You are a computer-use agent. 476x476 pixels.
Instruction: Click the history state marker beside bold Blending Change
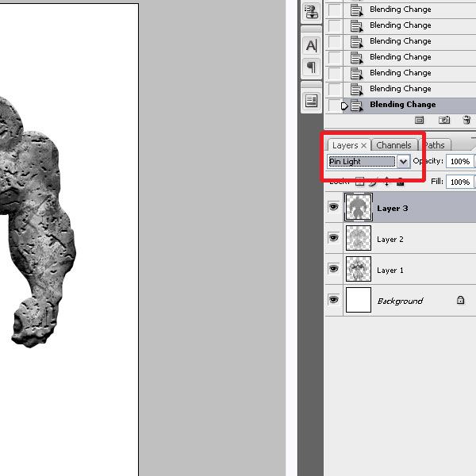[x=344, y=106]
